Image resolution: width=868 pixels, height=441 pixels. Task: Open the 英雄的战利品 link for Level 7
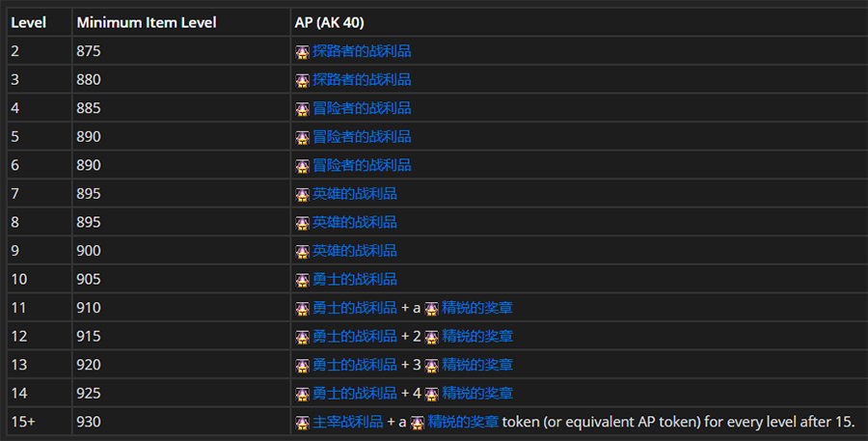point(354,193)
